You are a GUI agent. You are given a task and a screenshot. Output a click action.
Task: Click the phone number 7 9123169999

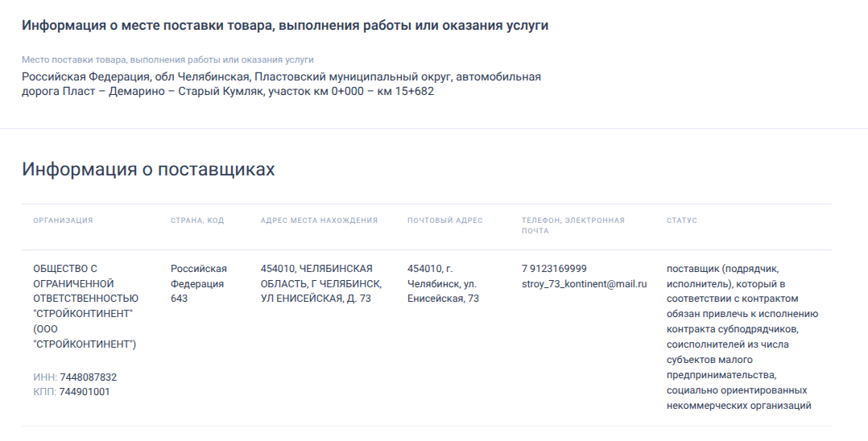click(x=554, y=269)
